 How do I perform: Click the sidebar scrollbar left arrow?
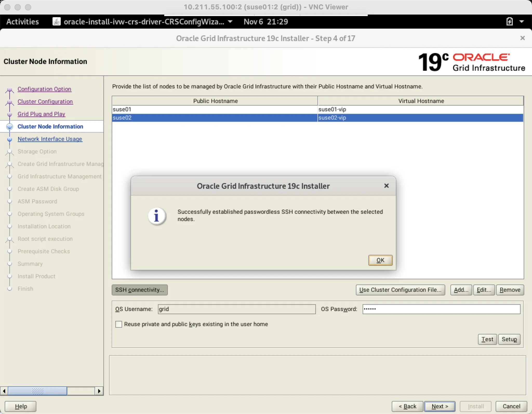point(4,391)
